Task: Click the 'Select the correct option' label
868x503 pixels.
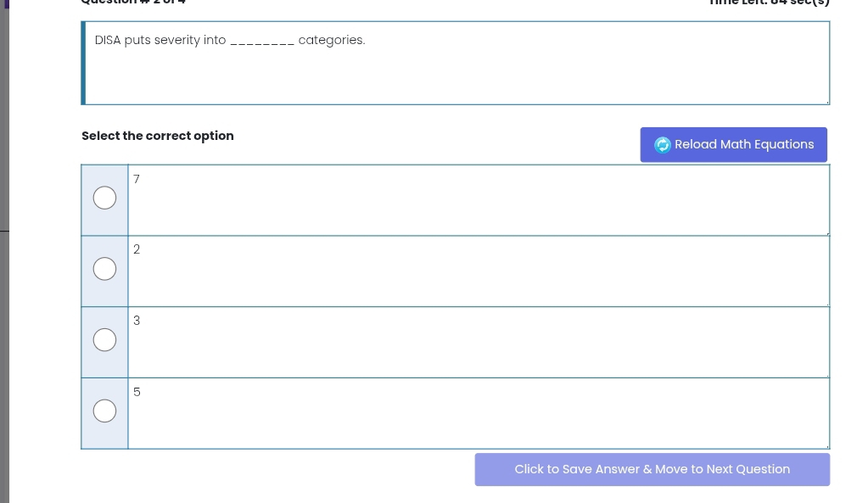Action: (x=158, y=136)
